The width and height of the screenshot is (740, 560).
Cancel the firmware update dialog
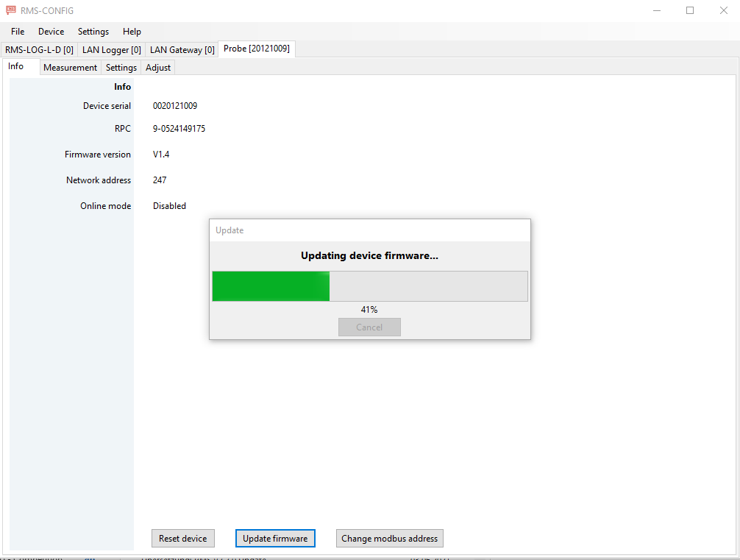pos(369,327)
